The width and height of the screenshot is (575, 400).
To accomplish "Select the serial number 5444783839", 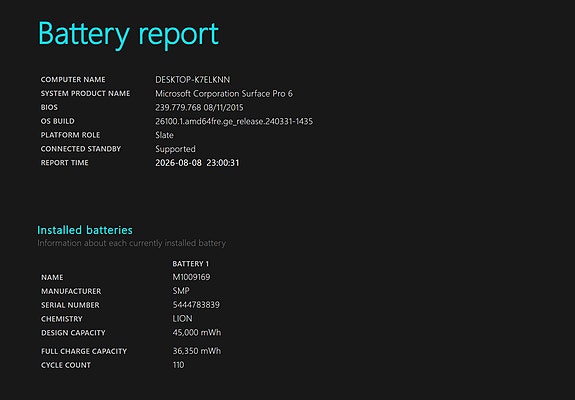I will [196, 305].
